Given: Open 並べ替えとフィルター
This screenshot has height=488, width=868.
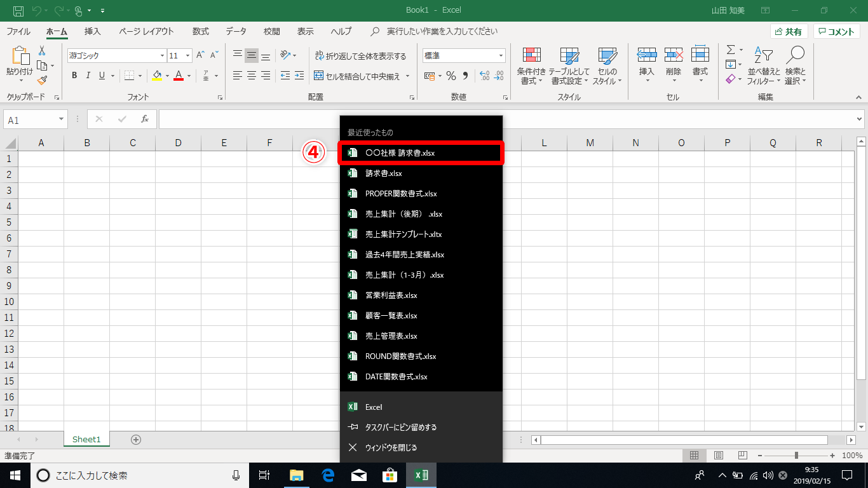Looking at the screenshot, I should coord(764,65).
